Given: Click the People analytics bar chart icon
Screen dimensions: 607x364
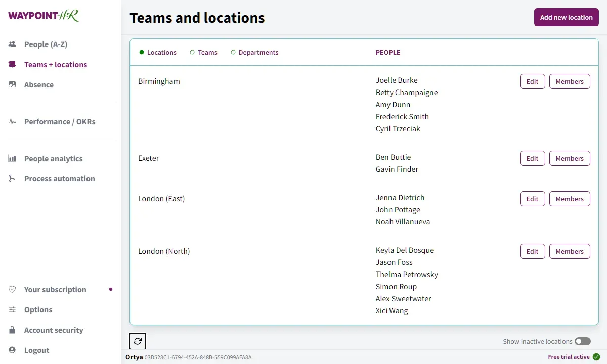Looking at the screenshot, I should point(12,158).
